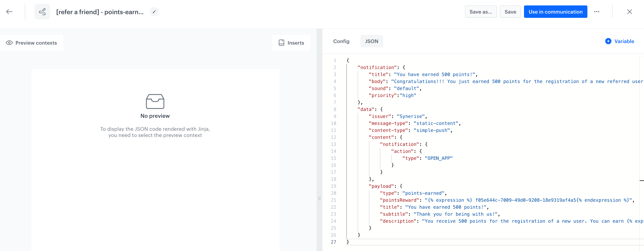
Task: Click the Use in communication button
Action: click(x=555, y=11)
